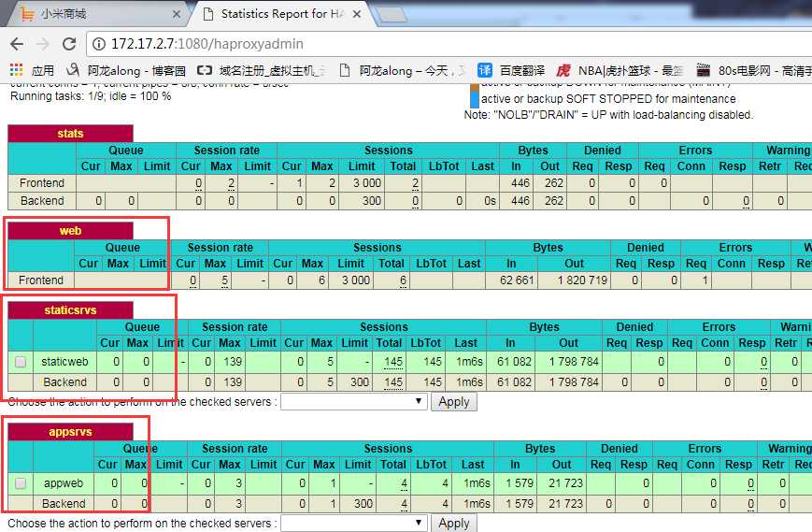Click stats Frontend row label
Image resolution: width=812 pixels, height=532 pixels.
coord(42,183)
